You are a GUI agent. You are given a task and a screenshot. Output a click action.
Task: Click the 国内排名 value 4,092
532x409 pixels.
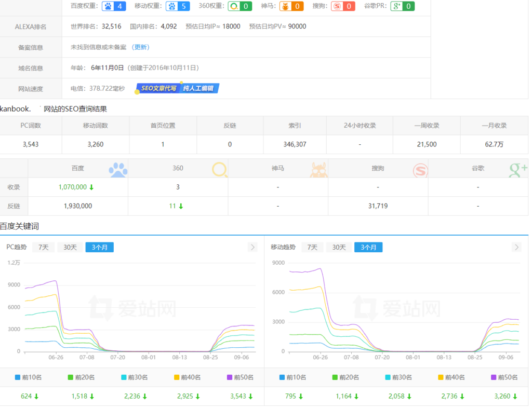tap(169, 26)
